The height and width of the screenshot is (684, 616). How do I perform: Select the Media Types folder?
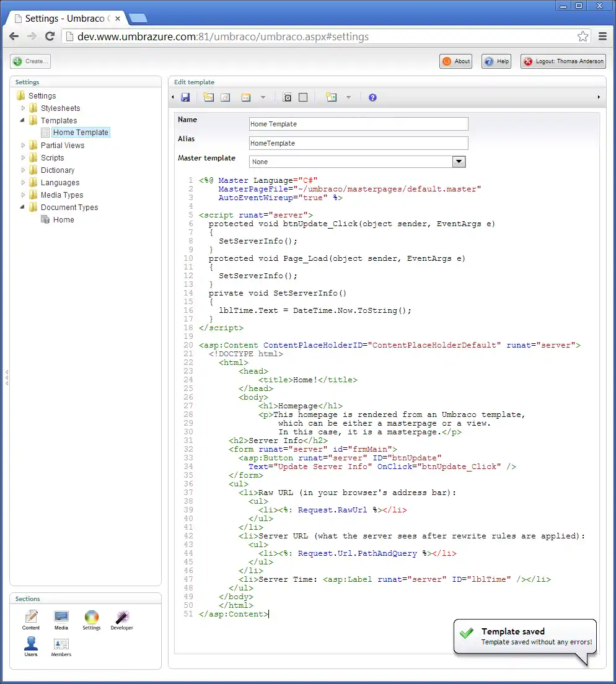pos(62,195)
